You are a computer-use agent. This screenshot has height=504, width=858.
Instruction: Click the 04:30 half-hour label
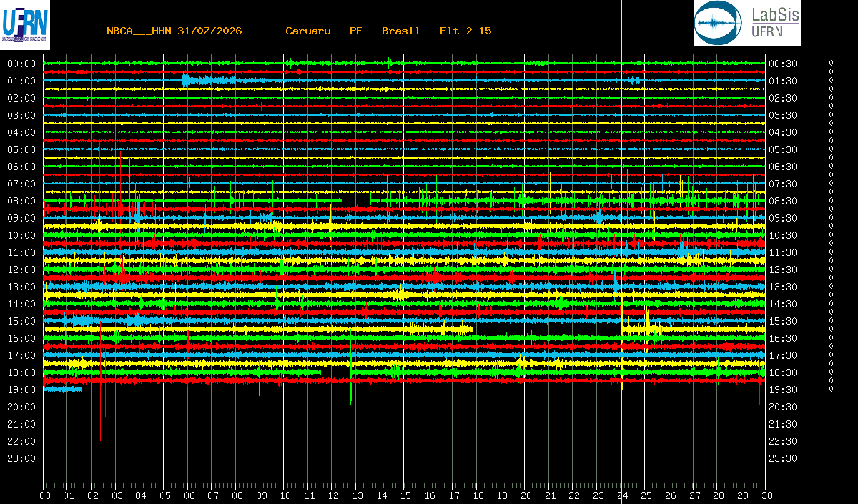coord(783,132)
